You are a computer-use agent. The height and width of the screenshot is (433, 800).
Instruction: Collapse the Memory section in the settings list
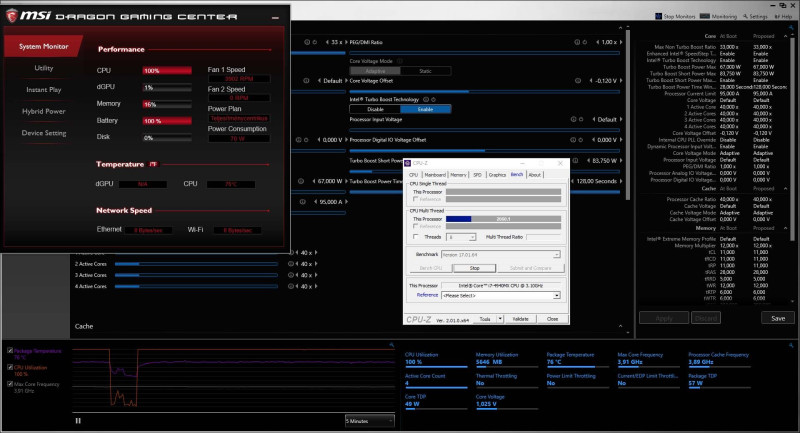785,228
